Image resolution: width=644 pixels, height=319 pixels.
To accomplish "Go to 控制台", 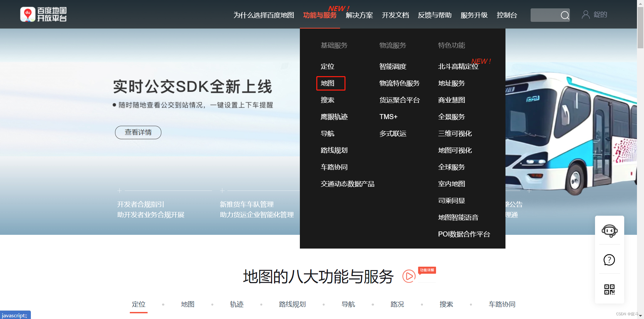I will tap(507, 15).
